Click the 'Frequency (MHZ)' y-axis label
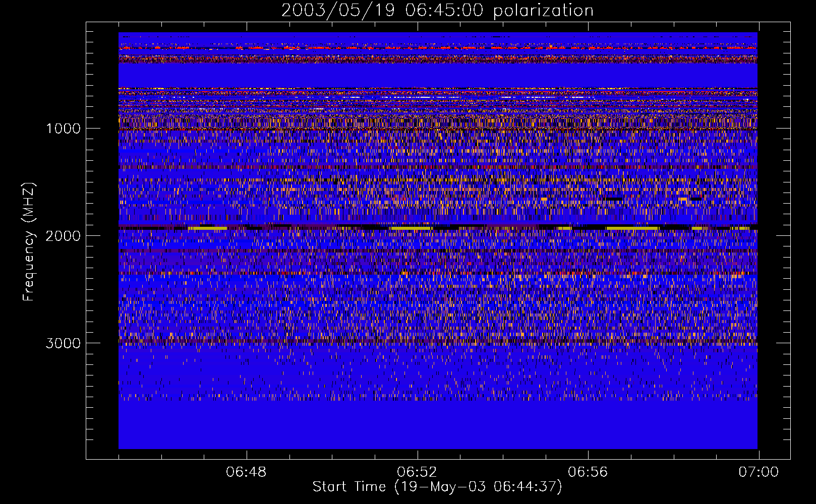 coord(29,242)
